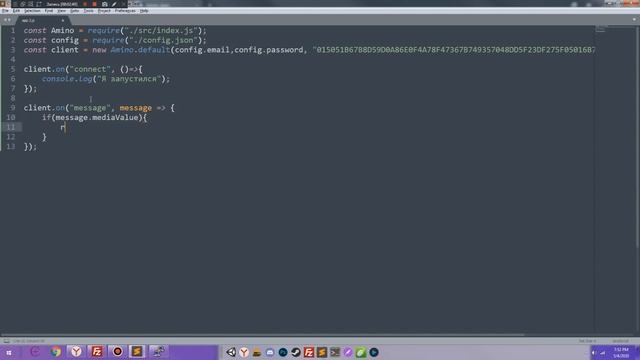This screenshot has height=360, width=640.
Task: Click line number 8 in gutter
Action: pyautogui.click(x=13, y=98)
